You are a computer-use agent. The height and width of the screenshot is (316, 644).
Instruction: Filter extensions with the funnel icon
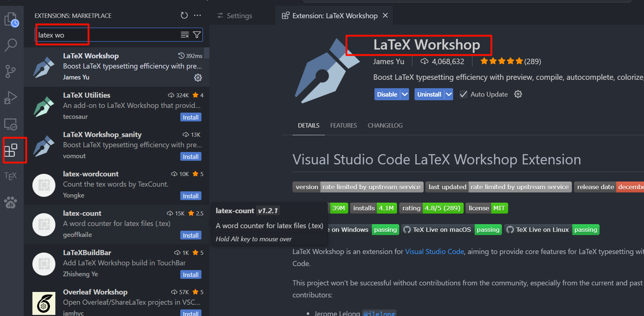click(x=197, y=35)
